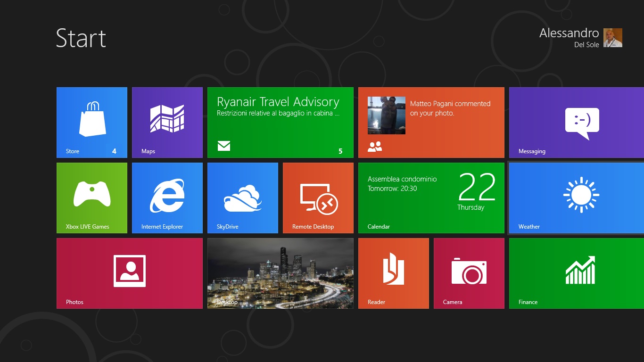Click the unread mail count 5
This screenshot has height=362, width=644.
[x=340, y=151]
